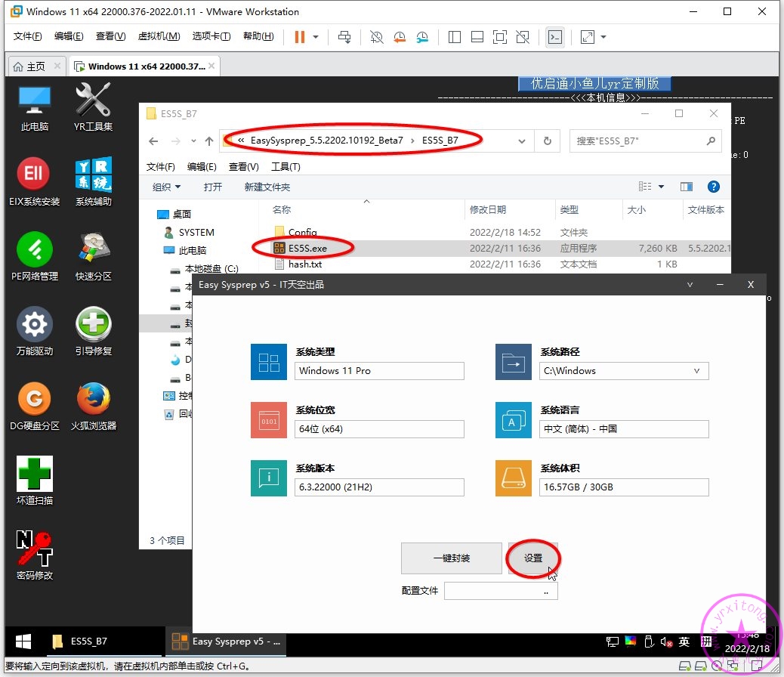Open the VMware 查看(V) menu
Viewport: 784px width, 677px height.
coord(110,36)
